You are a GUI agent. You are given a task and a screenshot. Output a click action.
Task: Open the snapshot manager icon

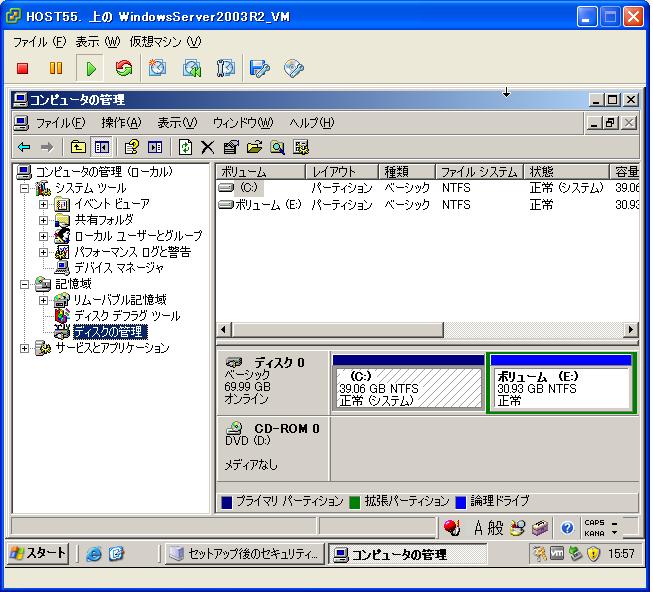pyautogui.click(x=225, y=68)
